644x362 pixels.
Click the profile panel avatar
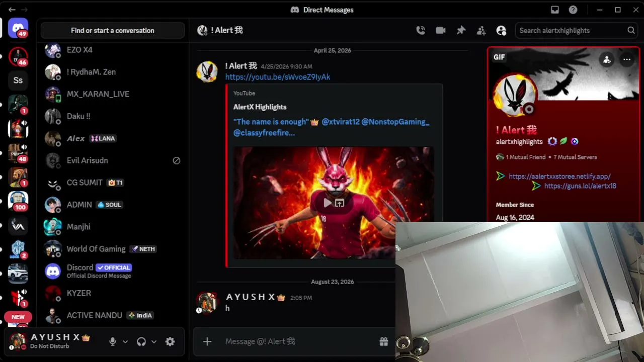pos(514,95)
